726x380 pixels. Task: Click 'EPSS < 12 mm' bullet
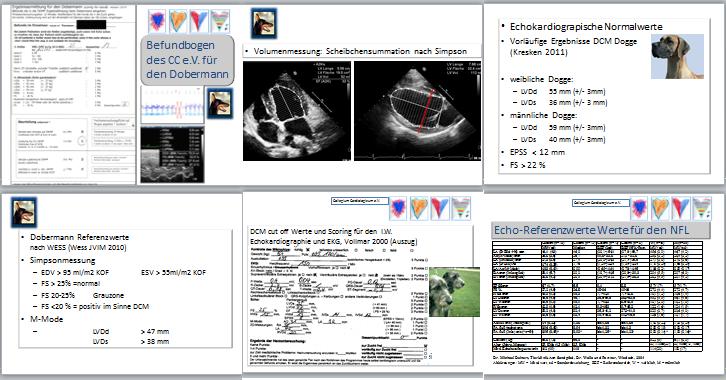point(537,152)
